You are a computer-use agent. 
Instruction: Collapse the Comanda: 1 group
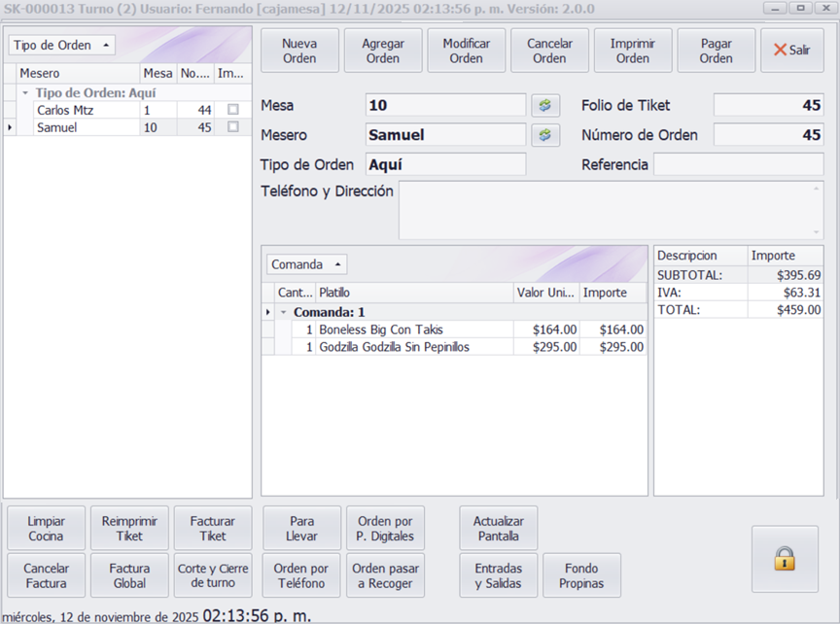283,313
